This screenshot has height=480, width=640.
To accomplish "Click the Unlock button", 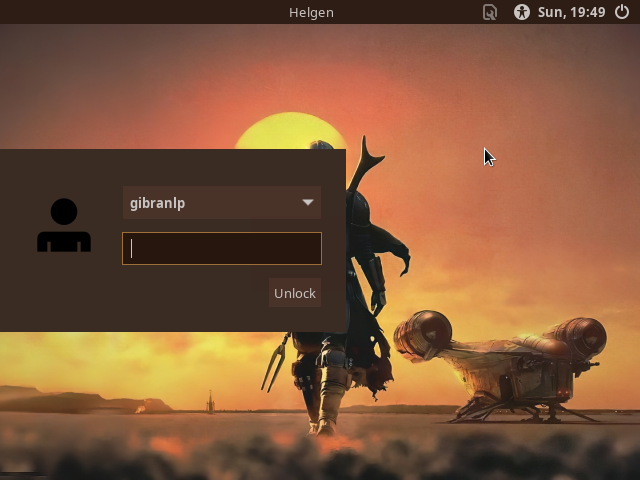I will (295, 293).
